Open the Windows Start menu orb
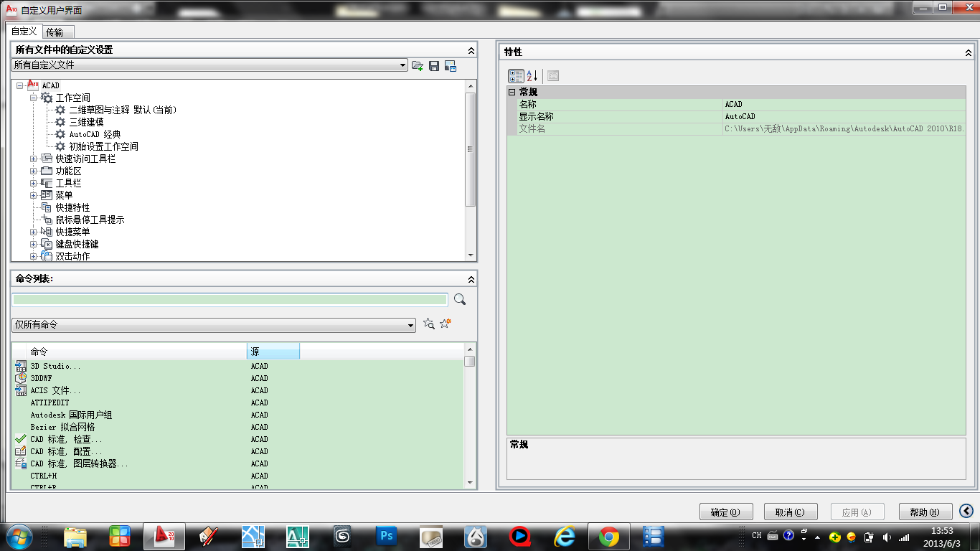 pos(18,536)
